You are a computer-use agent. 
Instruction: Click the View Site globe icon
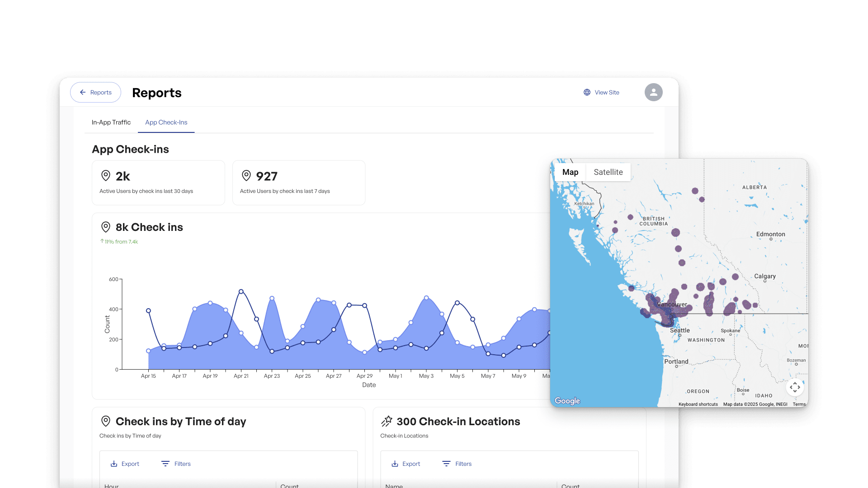point(587,92)
